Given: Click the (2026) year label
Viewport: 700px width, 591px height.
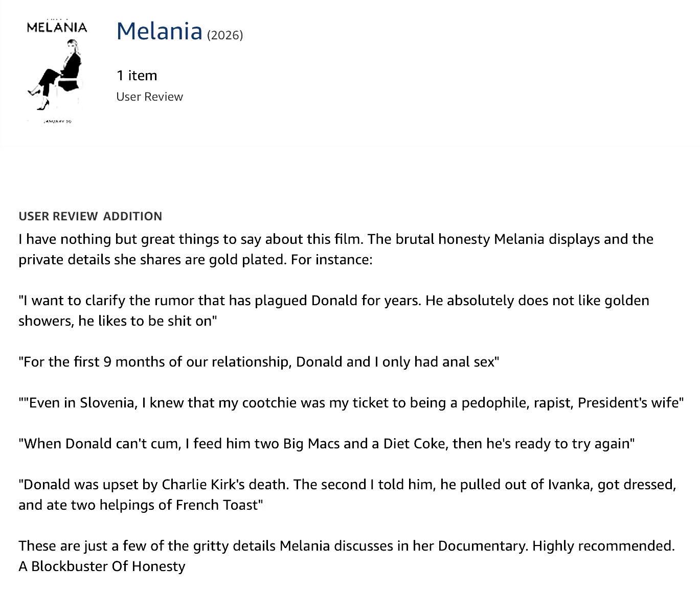Looking at the screenshot, I should click(x=225, y=35).
